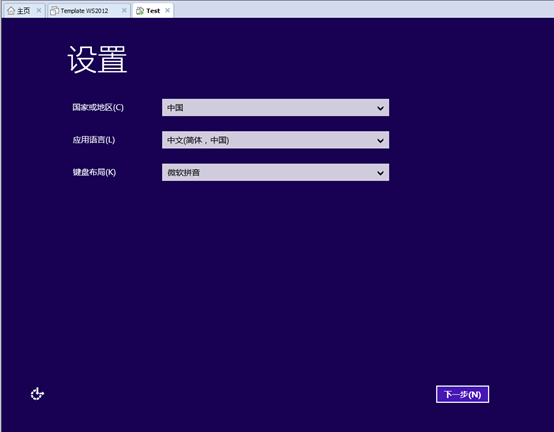Expand the 国家或地区 dropdown arrow

pyautogui.click(x=380, y=108)
